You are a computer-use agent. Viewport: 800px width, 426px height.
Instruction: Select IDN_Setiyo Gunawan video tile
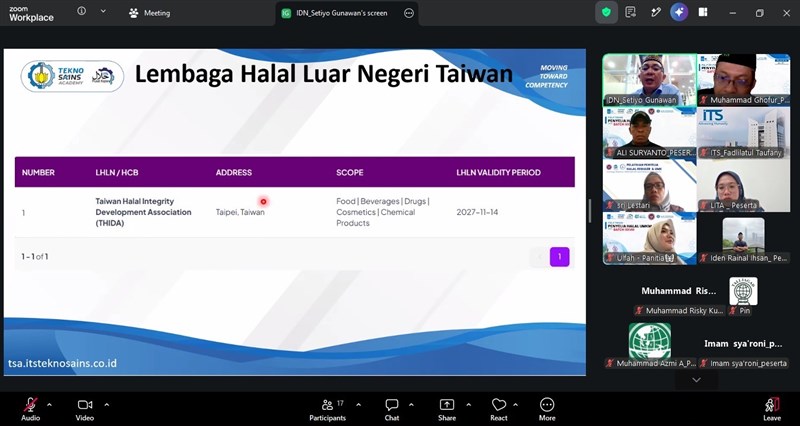tap(649, 80)
